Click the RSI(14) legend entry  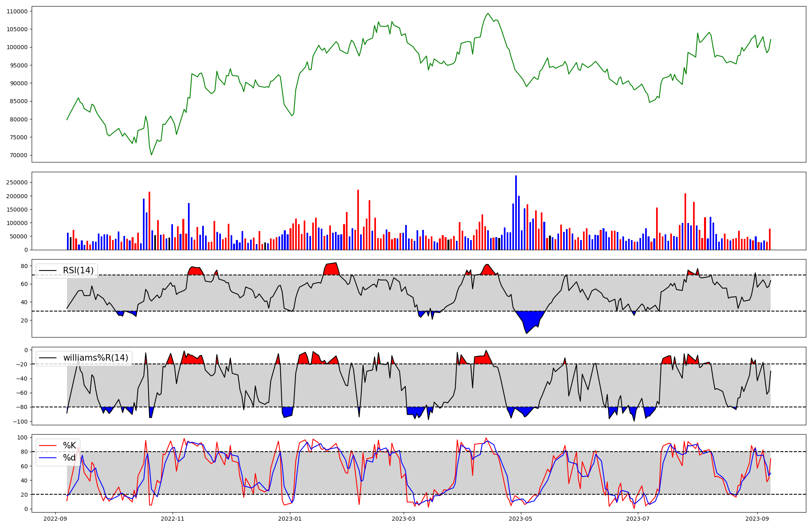[78, 270]
